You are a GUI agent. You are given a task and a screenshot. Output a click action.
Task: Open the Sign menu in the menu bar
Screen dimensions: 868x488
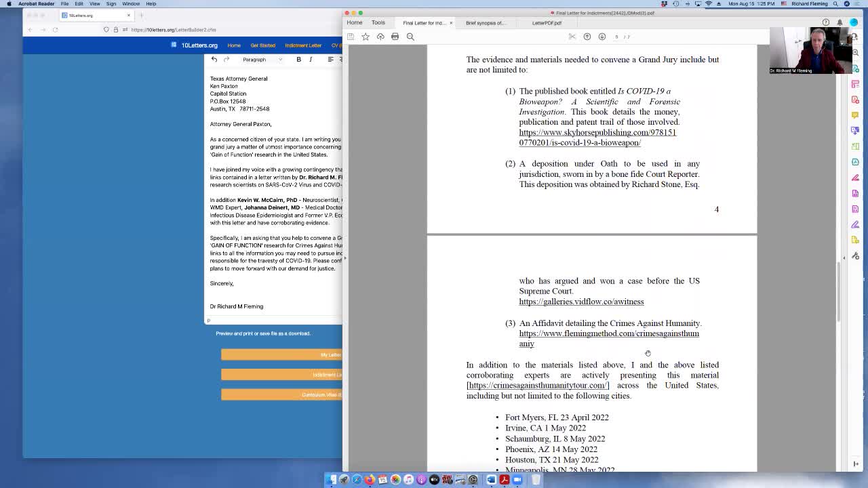tap(111, 4)
